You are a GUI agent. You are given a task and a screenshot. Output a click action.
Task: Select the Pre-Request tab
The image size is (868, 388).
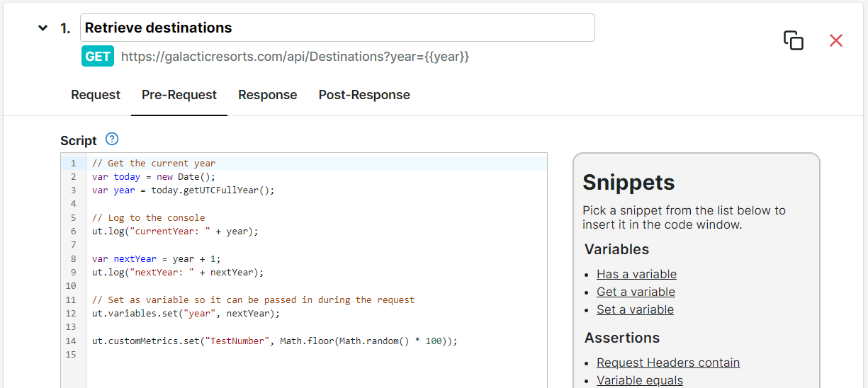pyautogui.click(x=179, y=95)
